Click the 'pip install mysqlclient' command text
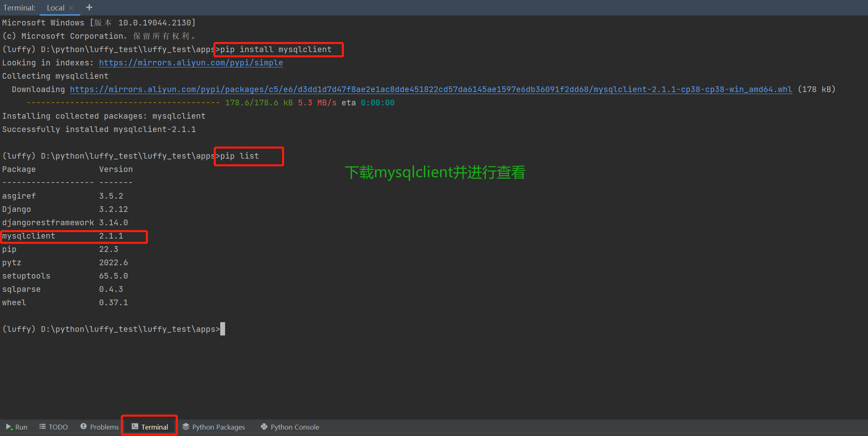 [276, 49]
